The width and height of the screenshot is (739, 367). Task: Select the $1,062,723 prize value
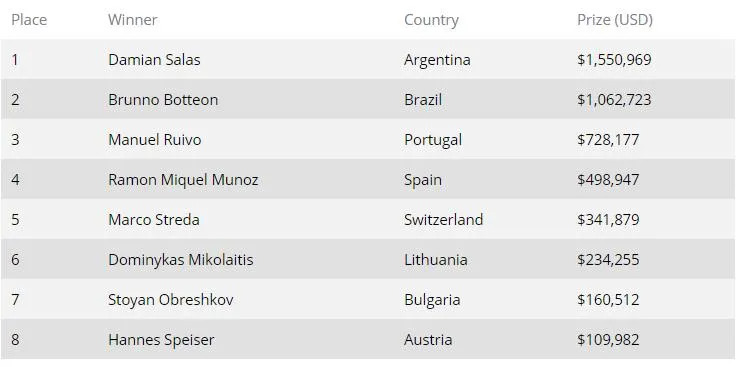tap(614, 100)
